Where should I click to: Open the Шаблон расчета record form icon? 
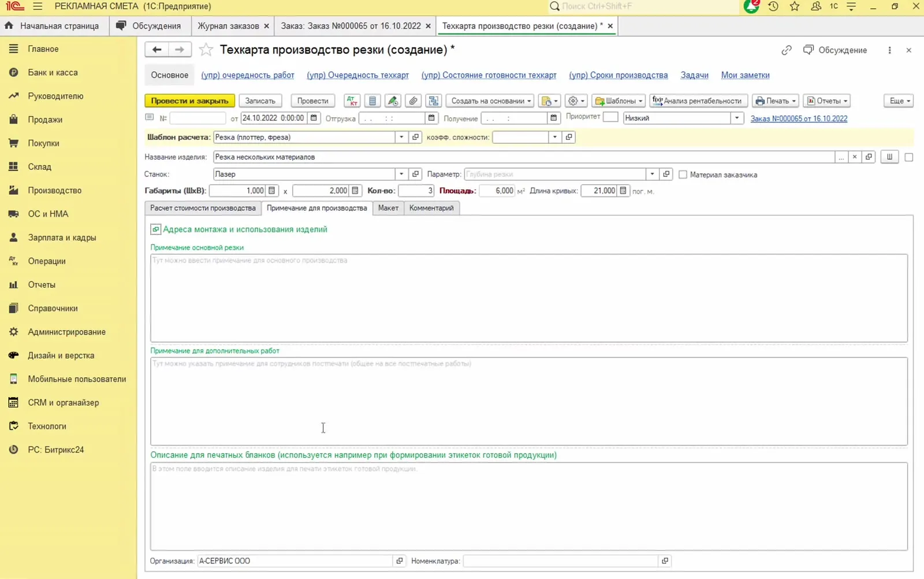[415, 137]
